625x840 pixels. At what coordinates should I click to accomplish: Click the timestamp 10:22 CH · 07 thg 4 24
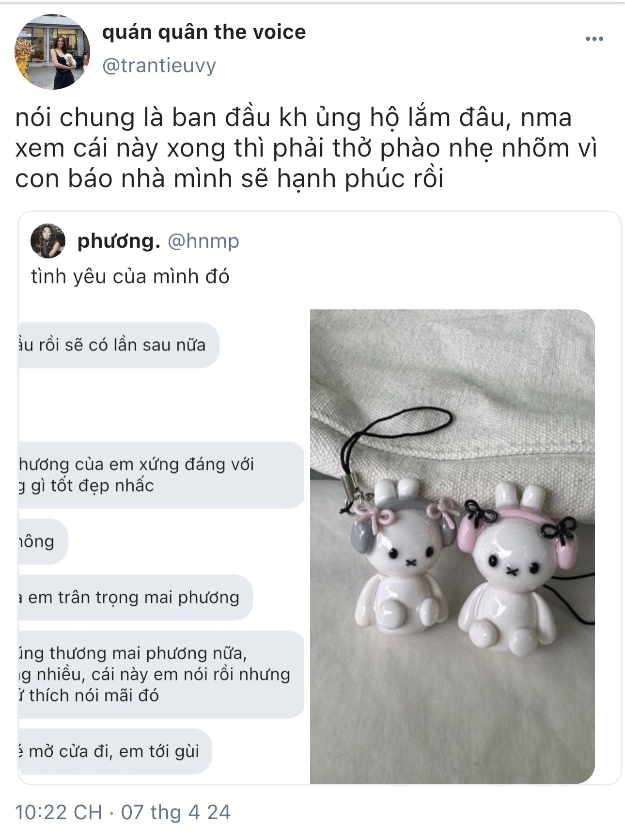pos(123,812)
